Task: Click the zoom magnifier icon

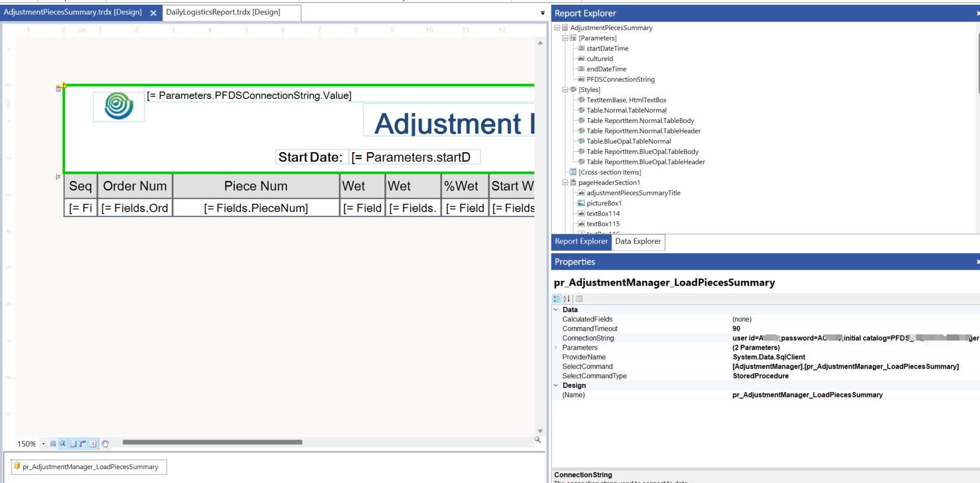Action: point(537,440)
